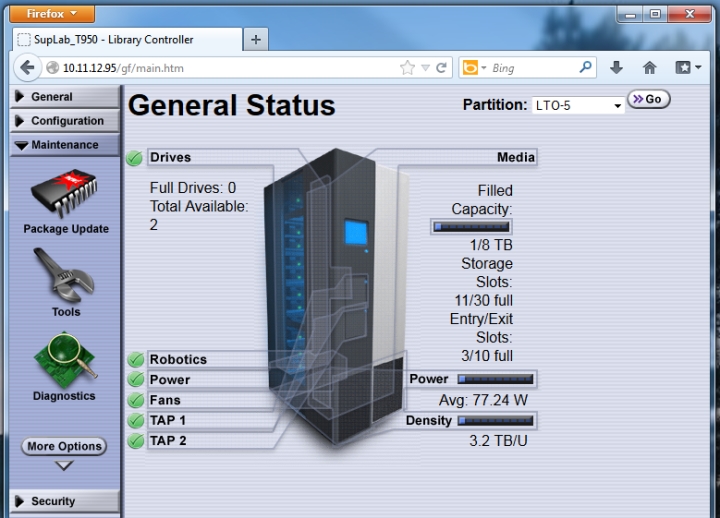Open the Firefox downloads arrow
Image resolution: width=720 pixels, height=518 pixels.
616,68
